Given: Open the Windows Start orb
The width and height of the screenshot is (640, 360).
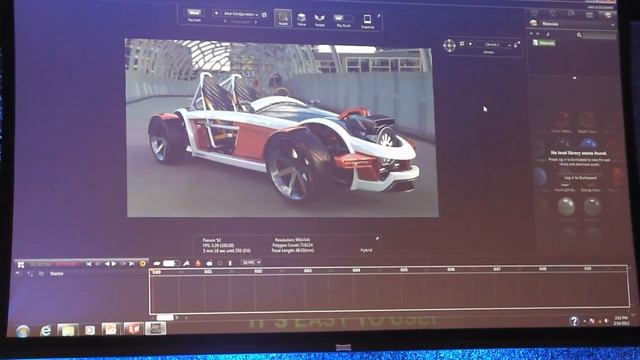Looking at the screenshot, I should click(x=22, y=331).
